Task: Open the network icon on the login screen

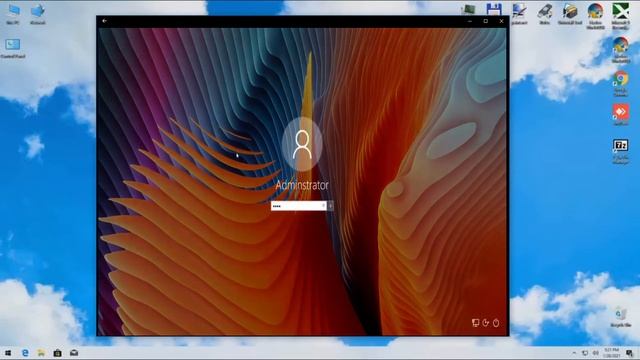Action: tap(476, 323)
